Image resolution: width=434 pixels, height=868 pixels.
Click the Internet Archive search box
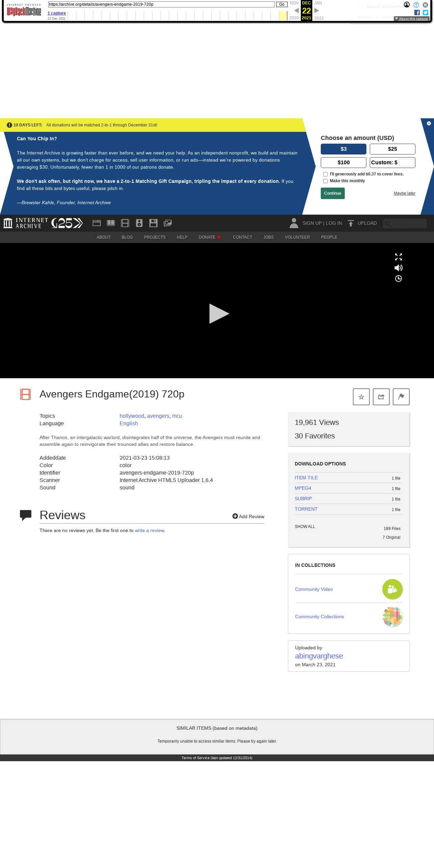click(x=405, y=223)
